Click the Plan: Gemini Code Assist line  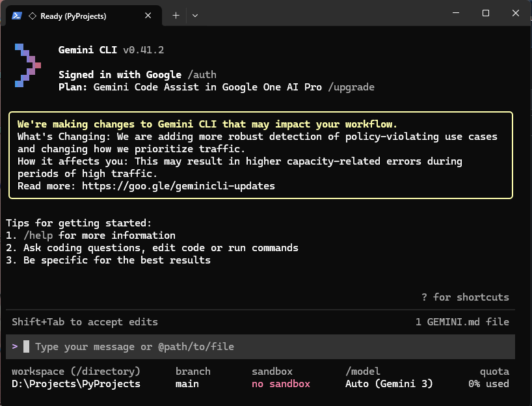tap(190, 87)
